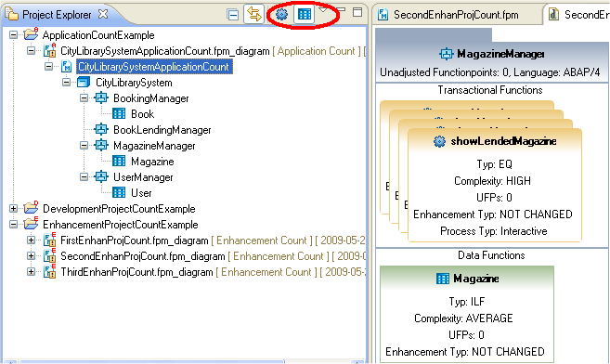Select the CityLibrarySystem tree item
The image size is (610, 364).
coord(134,83)
